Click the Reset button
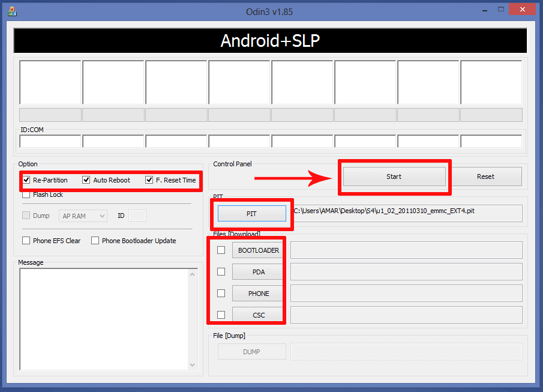The height and width of the screenshot is (392, 543). point(485,176)
